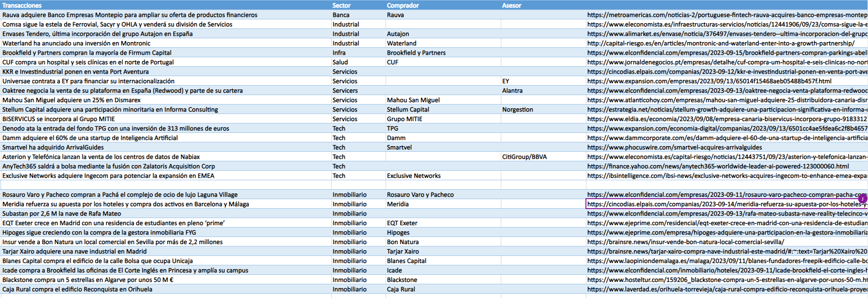
Task: Open the atlanticohoy.com Mahou link
Action: [727, 100]
